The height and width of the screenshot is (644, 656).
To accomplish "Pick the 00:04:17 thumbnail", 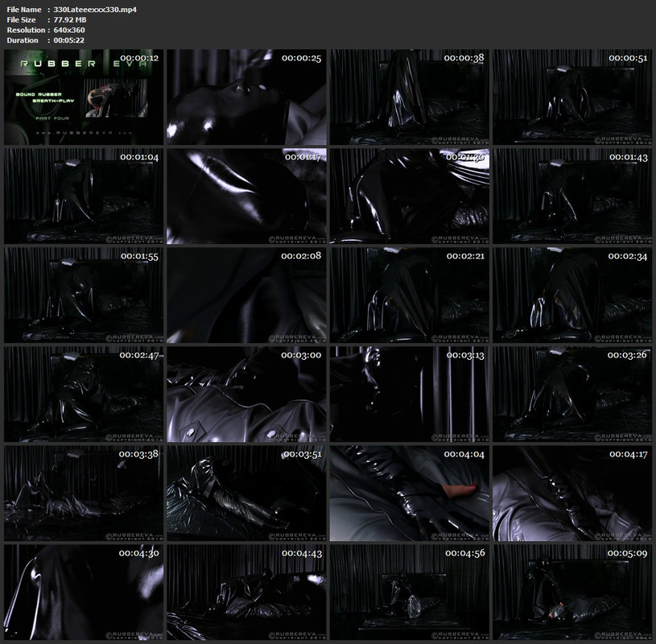I will 572,493.
